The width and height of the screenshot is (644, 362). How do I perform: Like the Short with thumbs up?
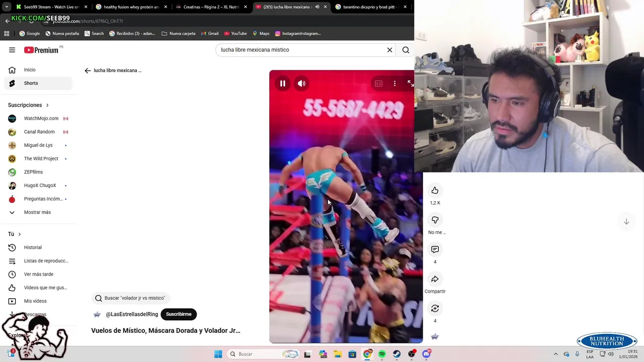click(435, 191)
